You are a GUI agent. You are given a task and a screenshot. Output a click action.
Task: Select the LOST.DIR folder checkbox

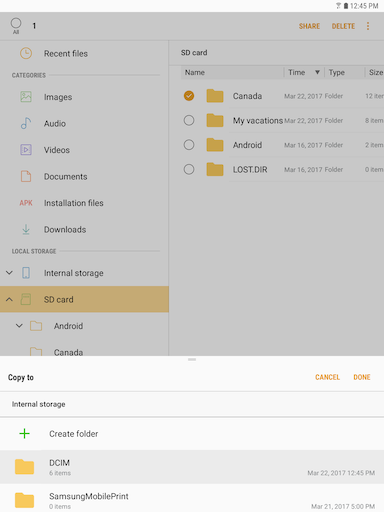tap(189, 169)
